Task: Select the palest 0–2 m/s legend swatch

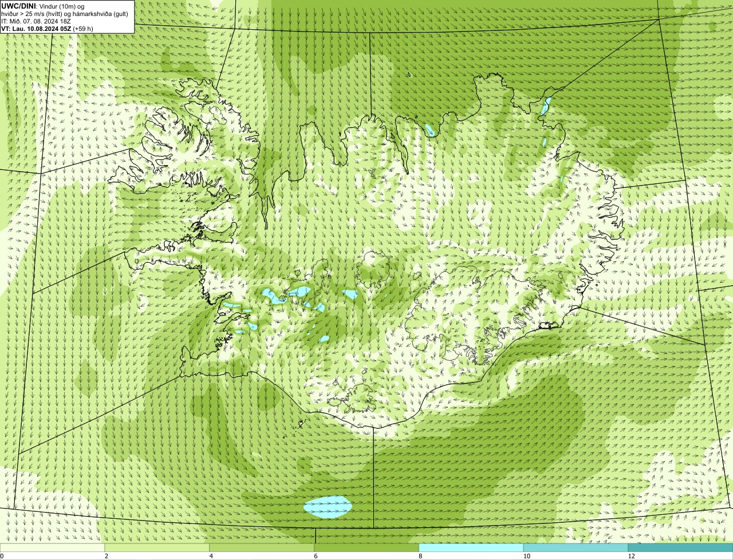Action: 52,548
